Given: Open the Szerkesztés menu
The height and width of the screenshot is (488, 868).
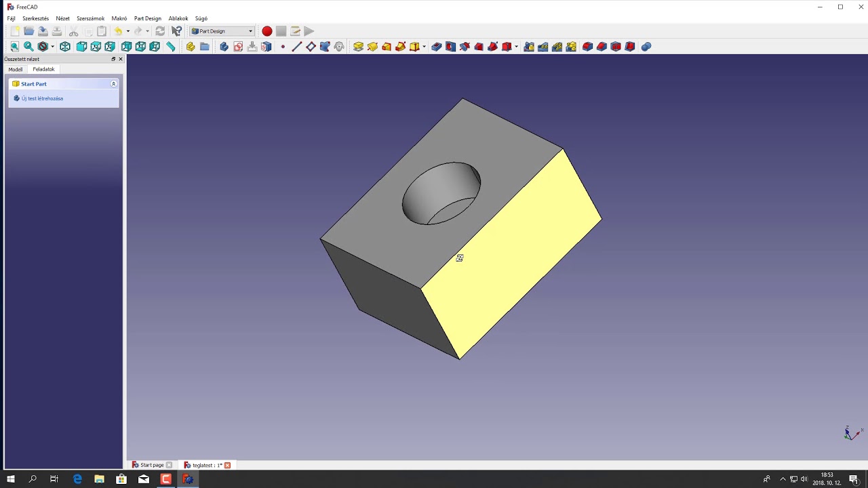Looking at the screenshot, I should 35,18.
